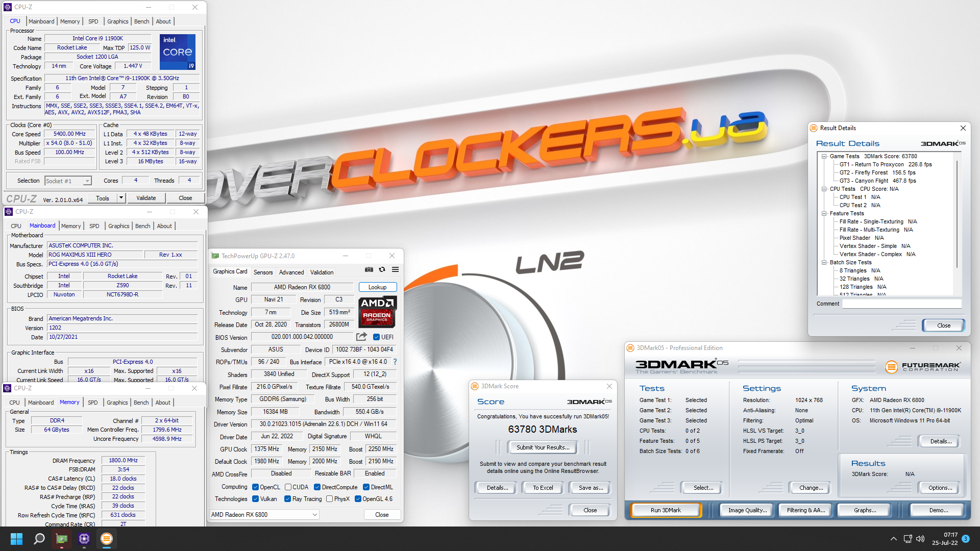
Task: Open volume tray icon
Action: pos(920,539)
